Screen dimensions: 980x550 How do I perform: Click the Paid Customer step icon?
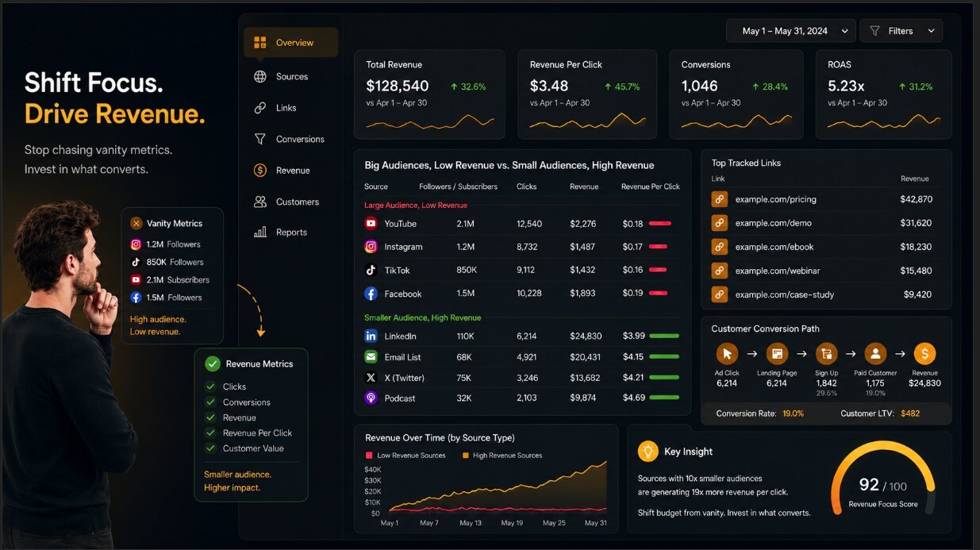point(875,353)
